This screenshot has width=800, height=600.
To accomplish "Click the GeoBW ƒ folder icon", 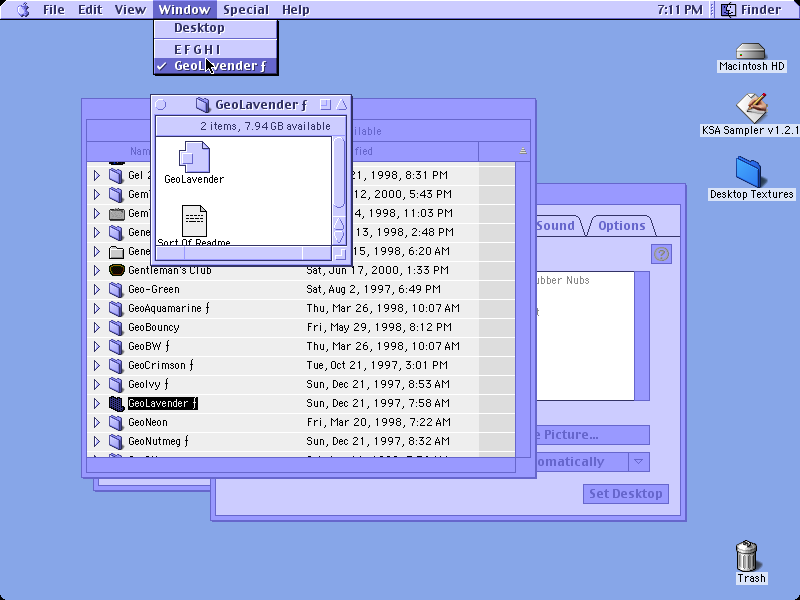I will click(116, 346).
